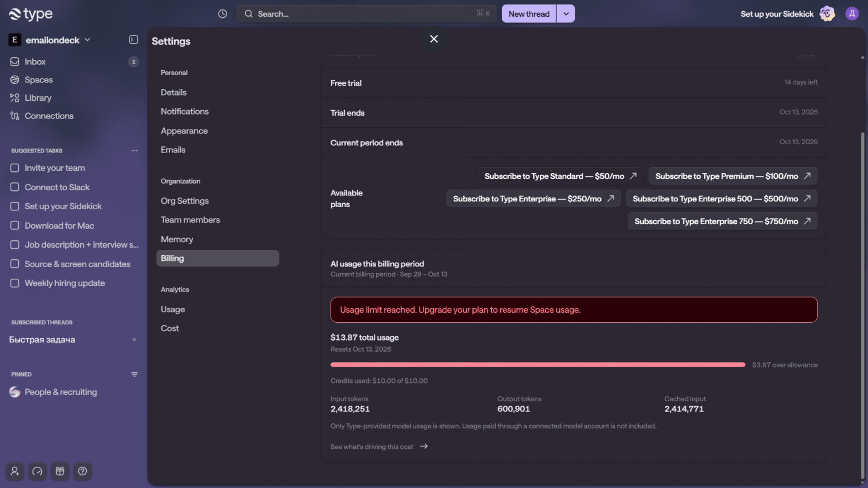This screenshot has height=488, width=868.
Task: Check the Job description + interview task
Action: 15,245
